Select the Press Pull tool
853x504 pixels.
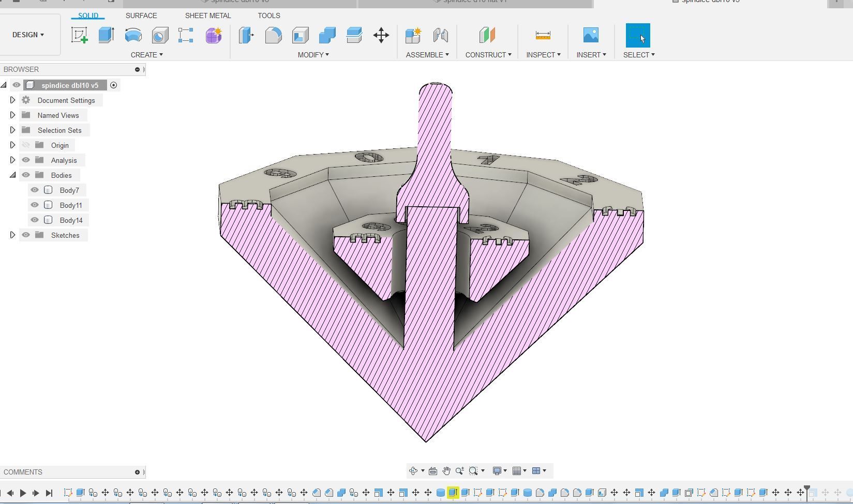(x=247, y=35)
